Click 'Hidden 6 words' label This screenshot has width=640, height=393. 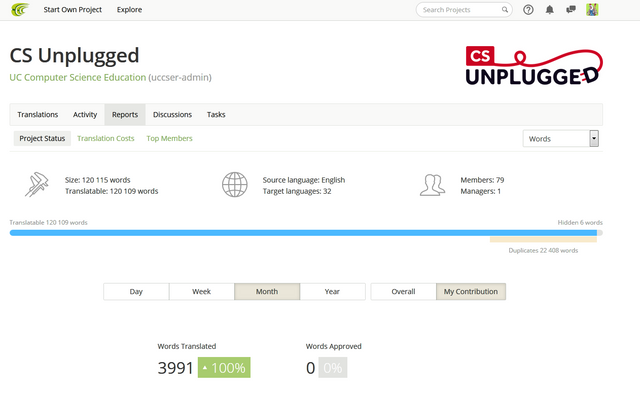580,222
